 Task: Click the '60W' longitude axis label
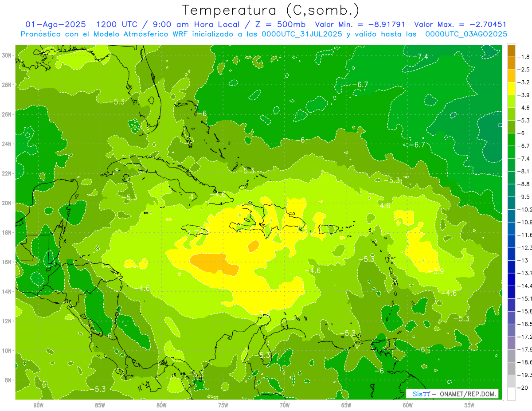(x=408, y=405)
